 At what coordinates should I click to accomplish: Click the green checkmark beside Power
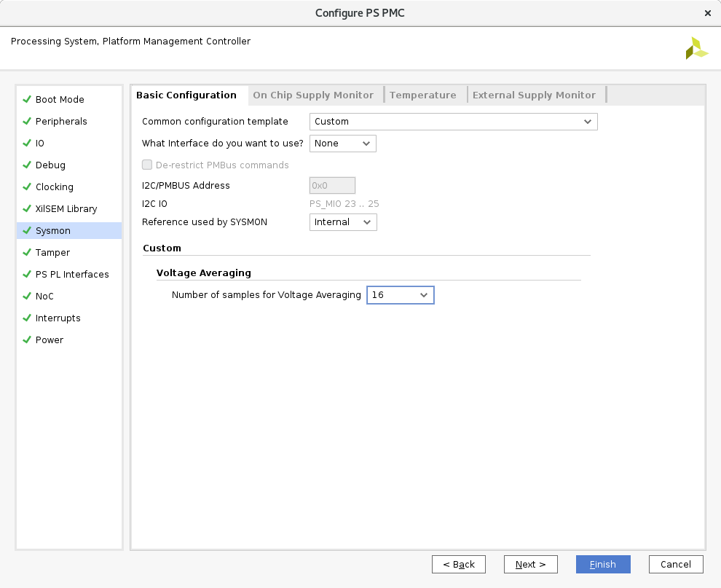pyautogui.click(x=27, y=340)
